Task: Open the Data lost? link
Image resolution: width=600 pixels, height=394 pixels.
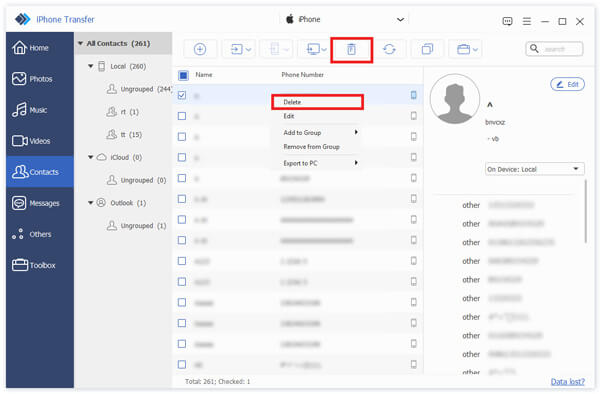Action: 567,381
